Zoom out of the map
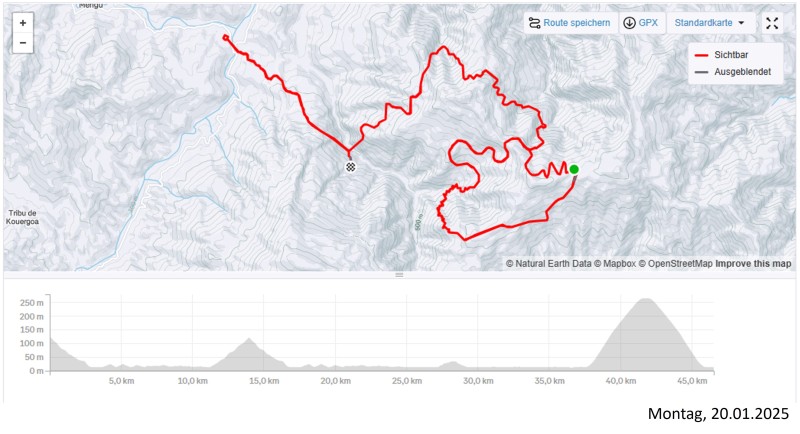This screenshot has width=800, height=434. (22, 43)
